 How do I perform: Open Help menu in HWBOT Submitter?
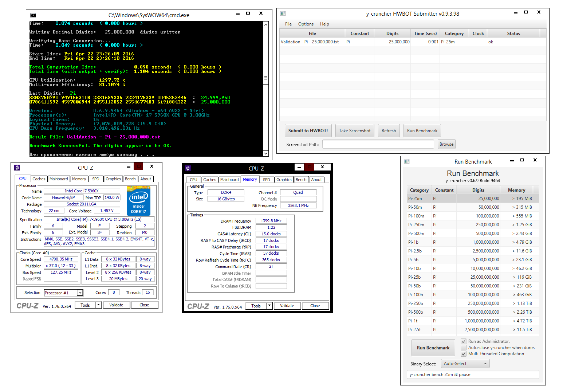(x=324, y=24)
